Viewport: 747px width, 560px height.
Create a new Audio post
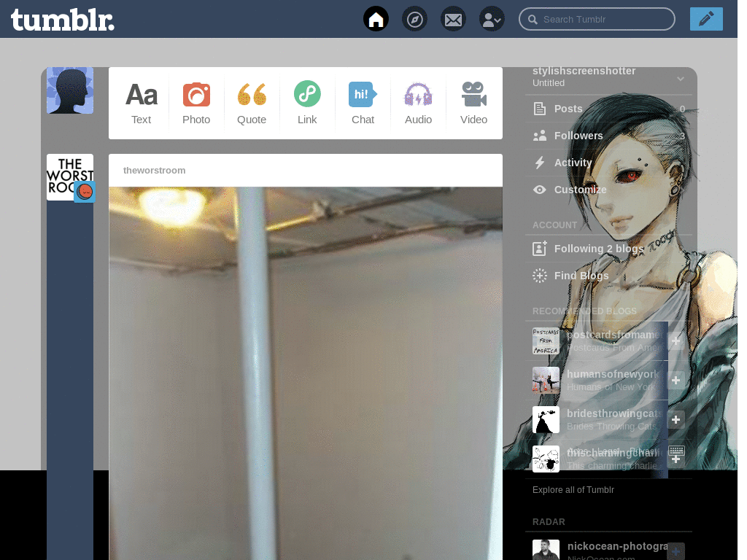[x=418, y=104]
